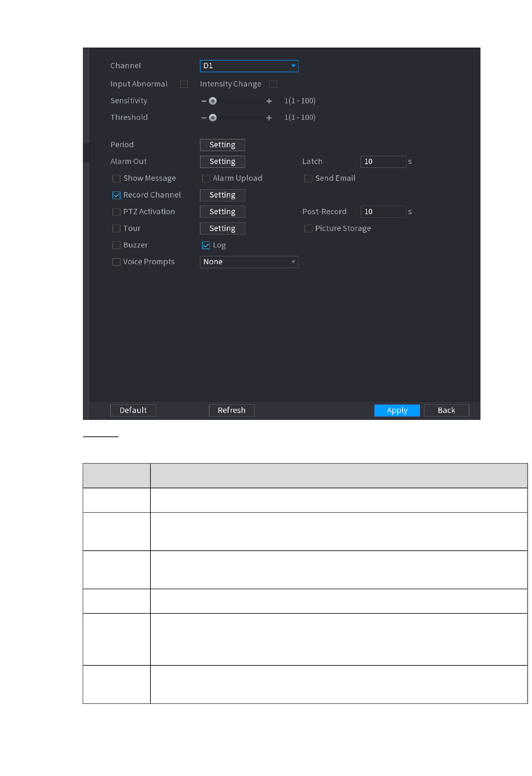Check the PTZ Activation checkbox
The width and height of the screenshot is (532, 776).
click(x=116, y=212)
